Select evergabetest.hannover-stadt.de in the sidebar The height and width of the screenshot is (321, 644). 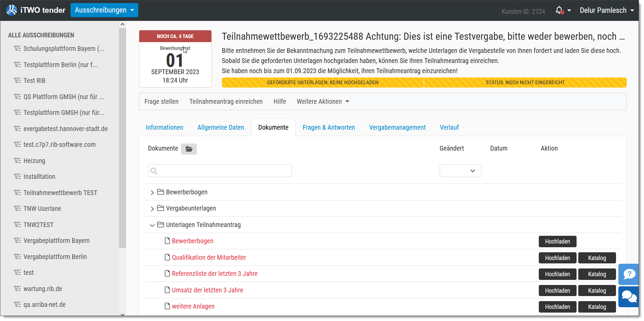tap(65, 129)
